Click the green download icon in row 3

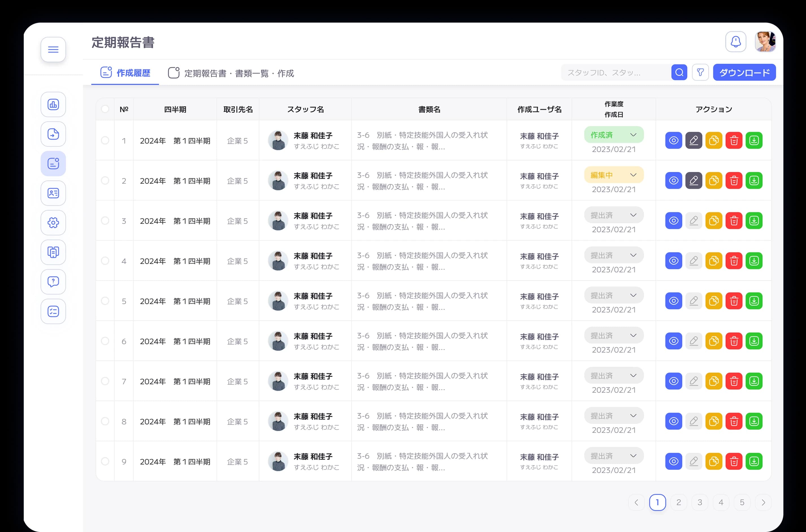point(754,221)
